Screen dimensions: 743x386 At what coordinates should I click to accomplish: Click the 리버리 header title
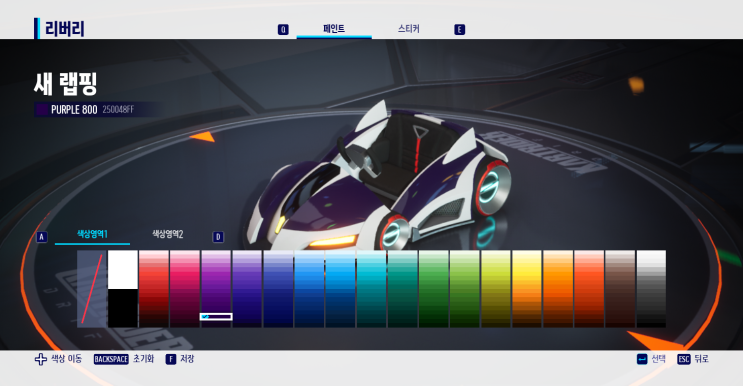pos(65,29)
